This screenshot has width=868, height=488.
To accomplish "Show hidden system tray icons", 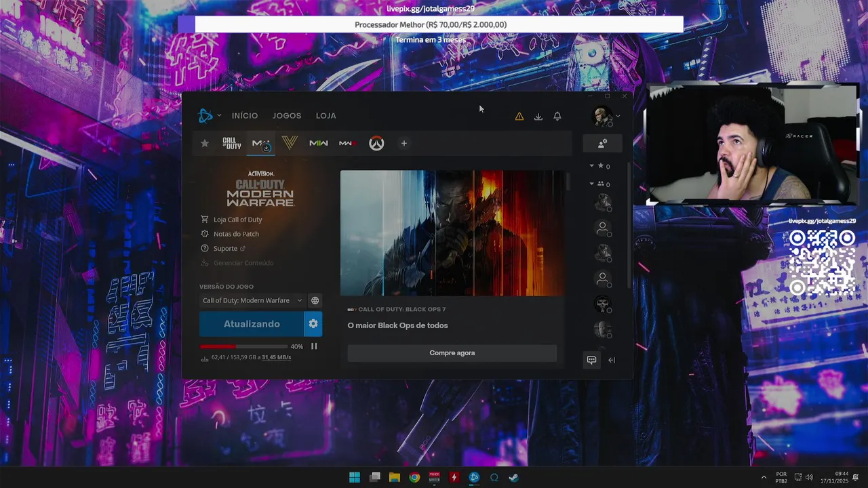I will click(764, 477).
